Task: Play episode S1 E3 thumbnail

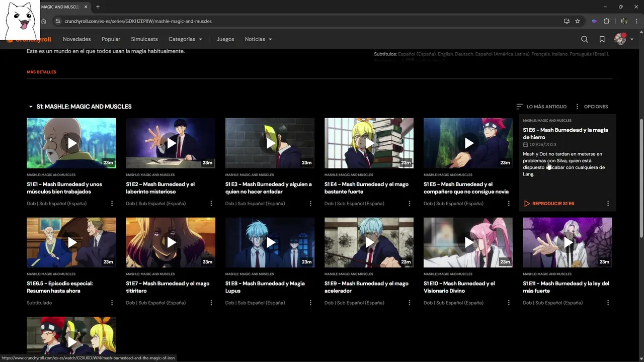Action: click(x=270, y=143)
